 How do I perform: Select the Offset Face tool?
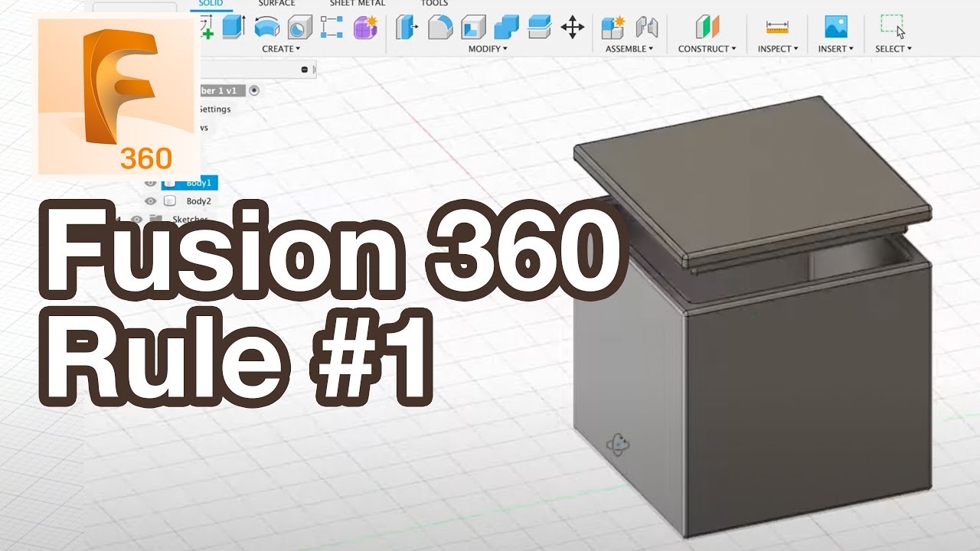click(x=540, y=28)
